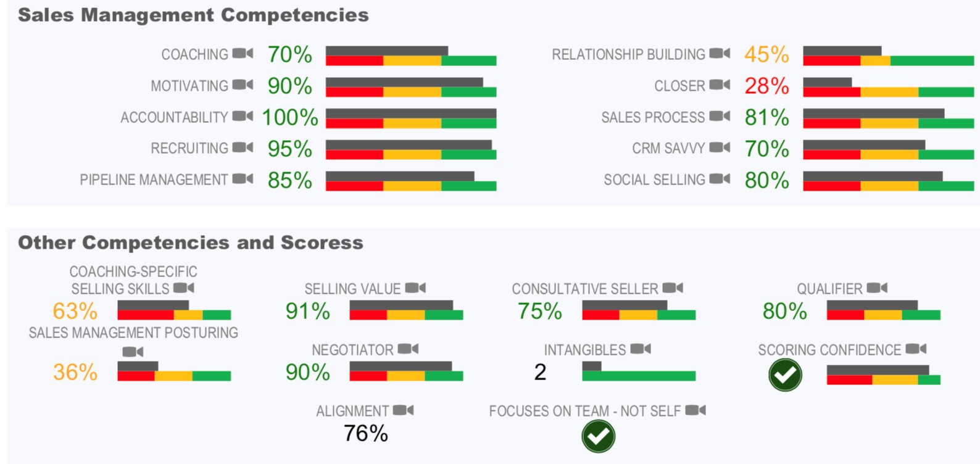980x464 pixels.
Task: Click the CLOSER score bar
Action: [x=889, y=87]
